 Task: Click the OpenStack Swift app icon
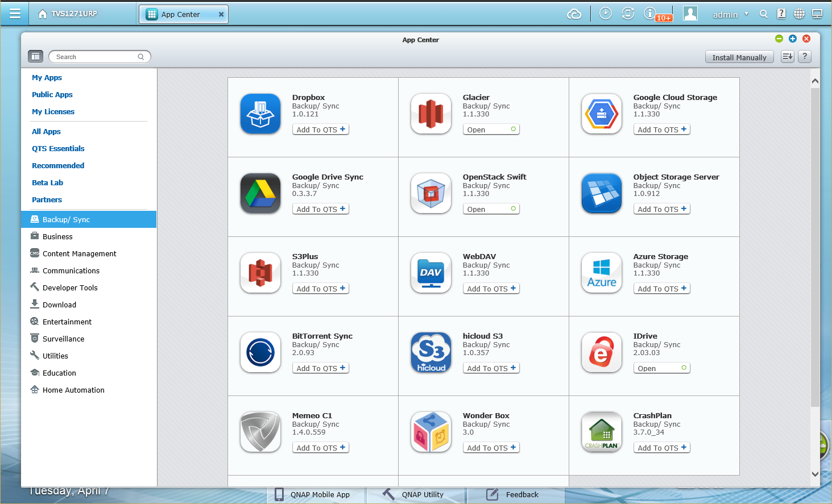pyautogui.click(x=431, y=193)
